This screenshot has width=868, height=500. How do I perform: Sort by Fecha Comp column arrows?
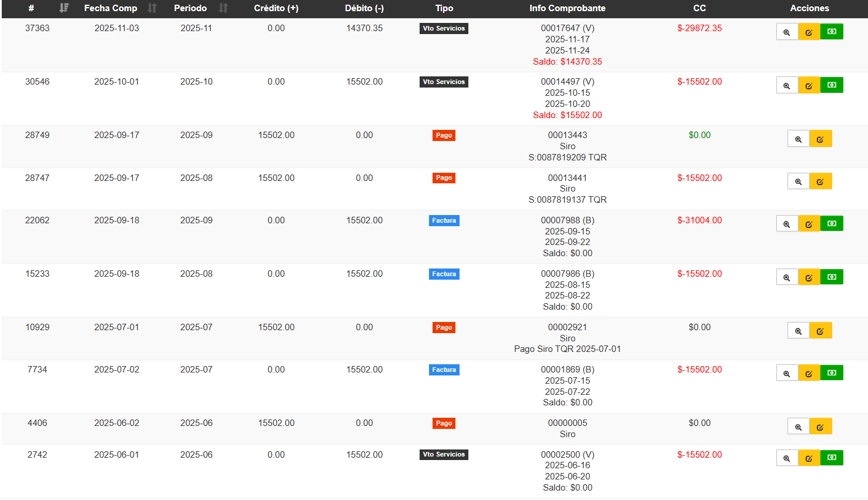pos(152,8)
